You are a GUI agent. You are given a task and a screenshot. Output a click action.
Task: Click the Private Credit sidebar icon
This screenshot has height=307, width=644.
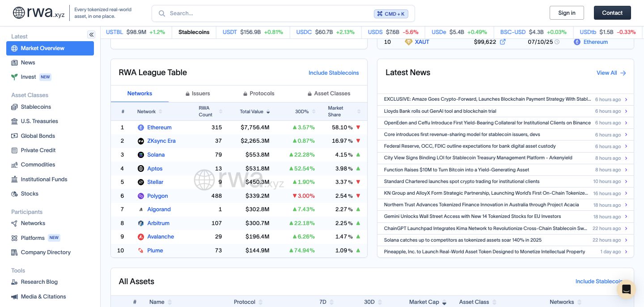[14, 150]
